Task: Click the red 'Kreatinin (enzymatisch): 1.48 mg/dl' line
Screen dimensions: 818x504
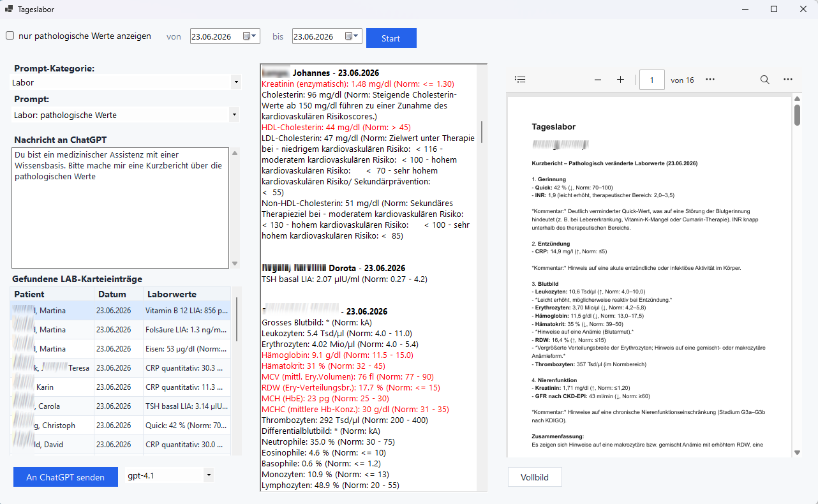Action: pos(358,84)
